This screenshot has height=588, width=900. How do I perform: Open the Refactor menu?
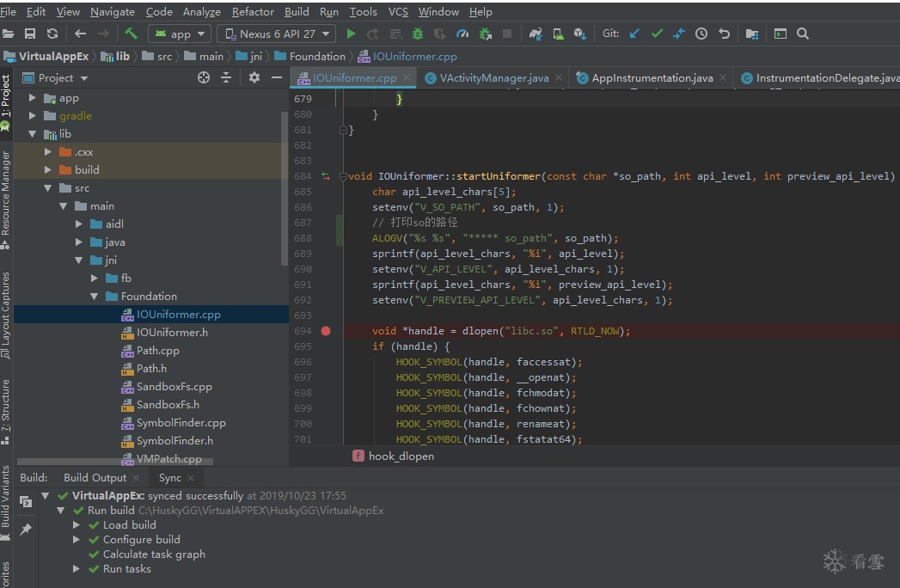coord(253,11)
